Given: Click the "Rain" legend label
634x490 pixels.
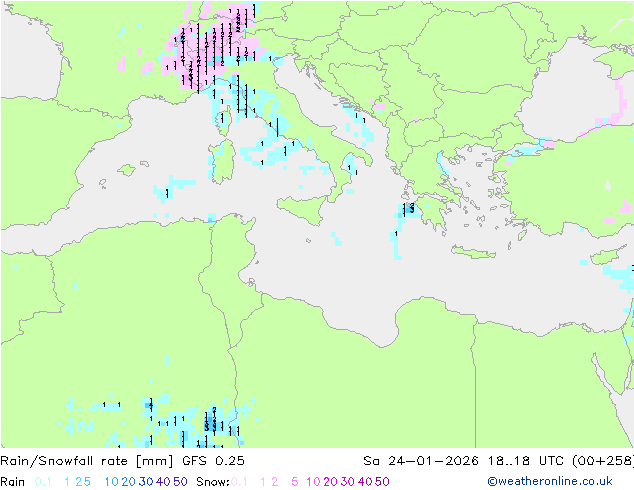Looking at the screenshot, I should click(x=13, y=482).
